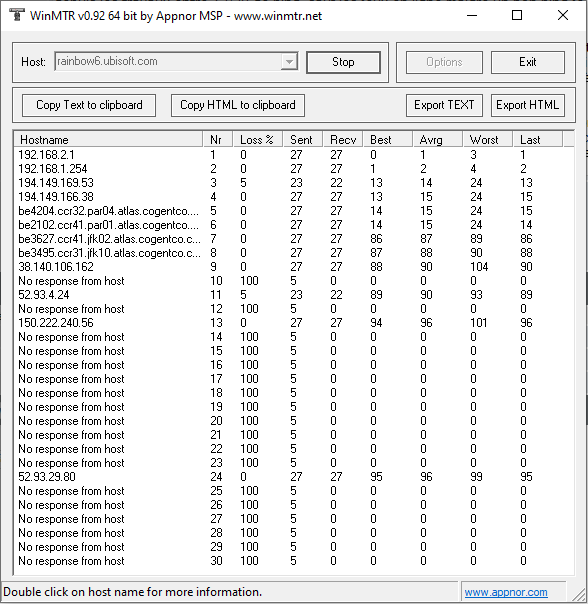Copy HTML to clipboard
This screenshot has width=588, height=604.
pyautogui.click(x=238, y=105)
